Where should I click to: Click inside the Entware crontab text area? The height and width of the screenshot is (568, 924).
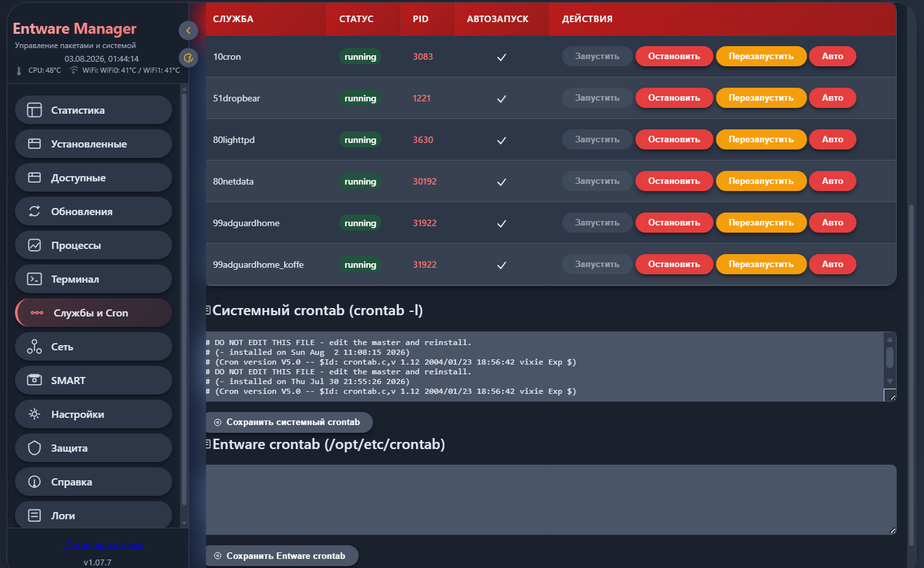[x=551, y=500]
